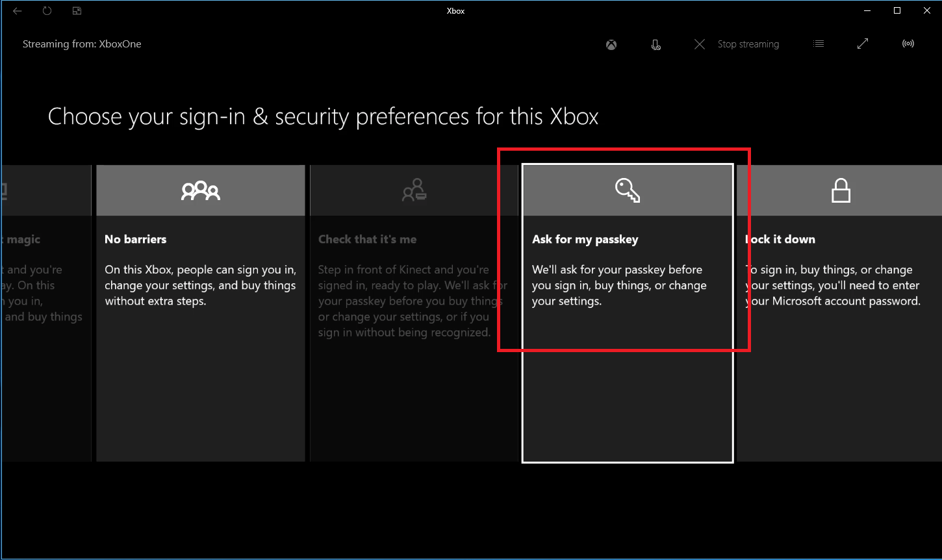Click Stop streaming
Screen dimensions: 942x560
pyautogui.click(x=737, y=44)
